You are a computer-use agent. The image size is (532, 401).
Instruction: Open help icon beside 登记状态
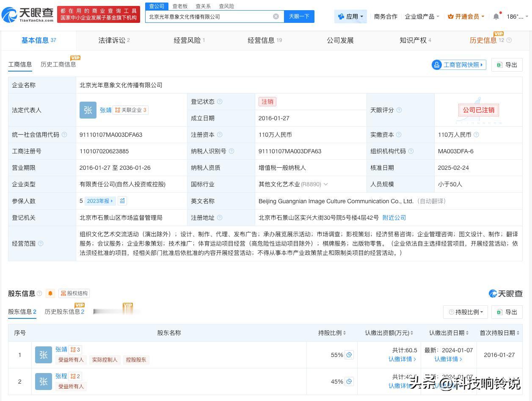[219, 102]
